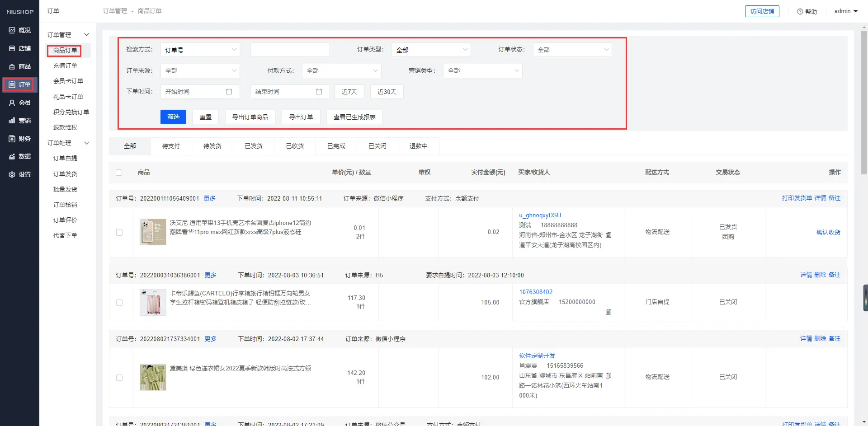868x426 pixels.
Task: Toggle the select-all checkbox in table header
Action: (x=119, y=173)
